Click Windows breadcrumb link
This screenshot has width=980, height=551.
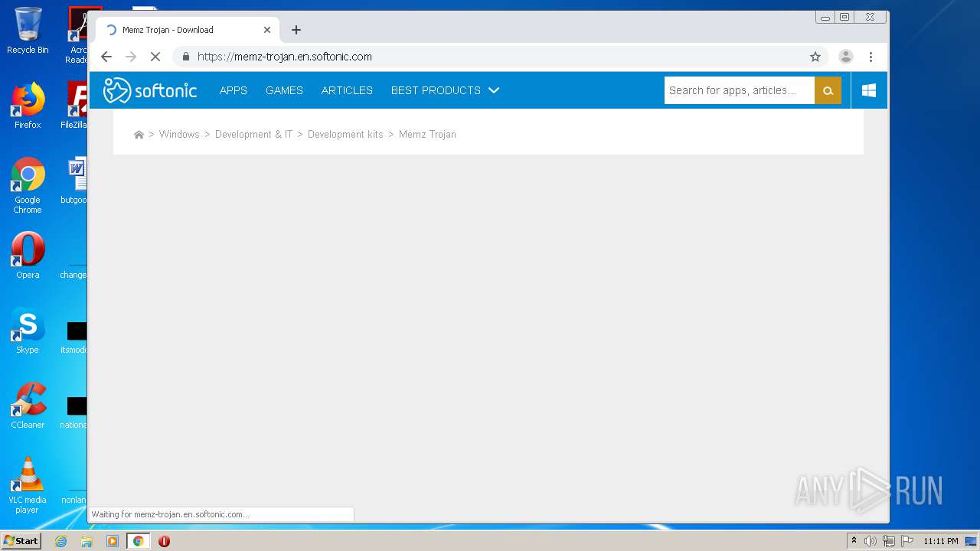(179, 135)
